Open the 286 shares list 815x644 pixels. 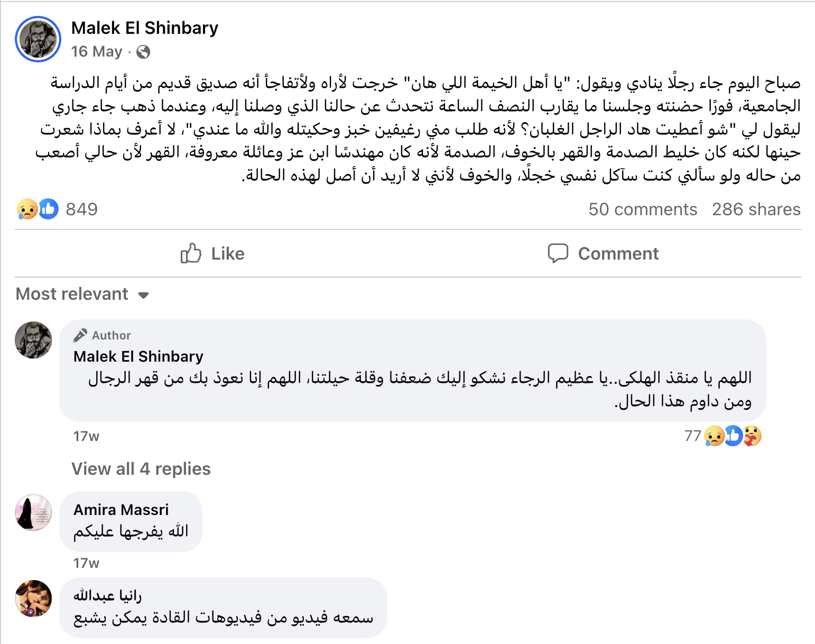click(756, 209)
